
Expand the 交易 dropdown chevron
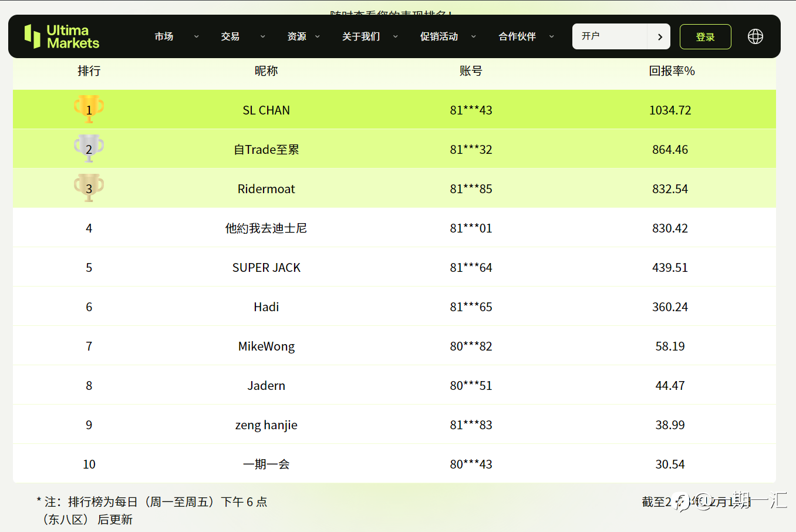(262, 36)
